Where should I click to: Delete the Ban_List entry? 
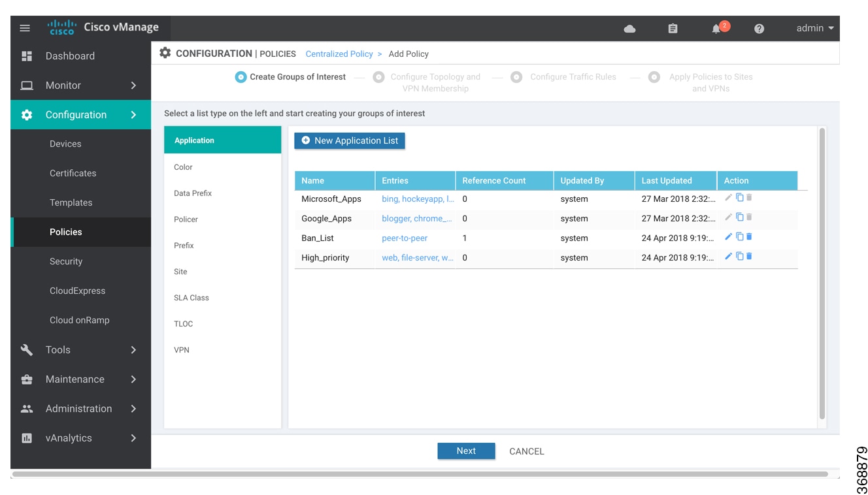pos(749,237)
